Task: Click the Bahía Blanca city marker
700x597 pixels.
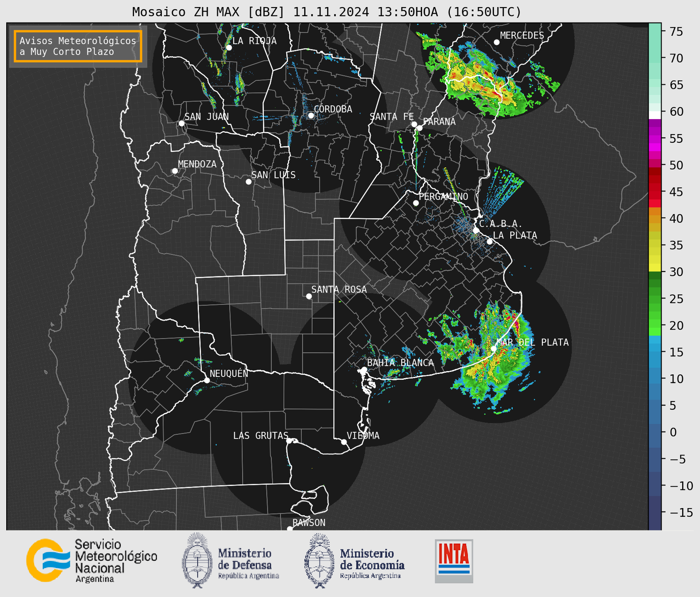Action: click(x=364, y=369)
